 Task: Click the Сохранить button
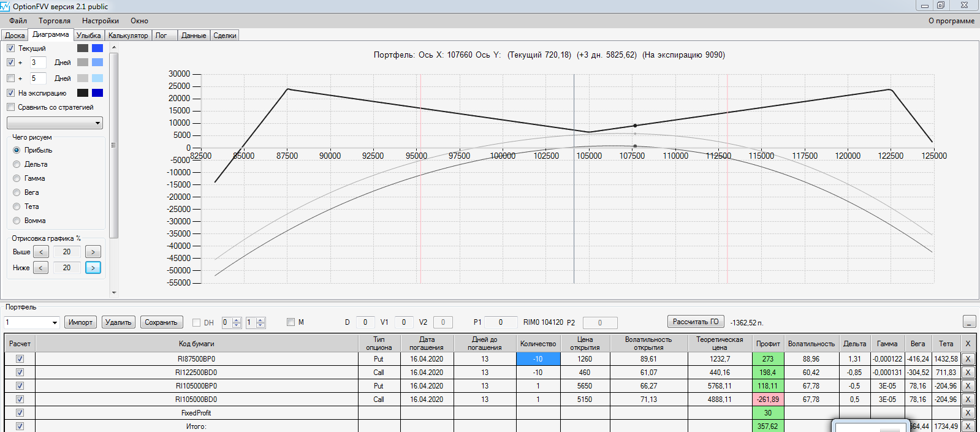pos(161,322)
